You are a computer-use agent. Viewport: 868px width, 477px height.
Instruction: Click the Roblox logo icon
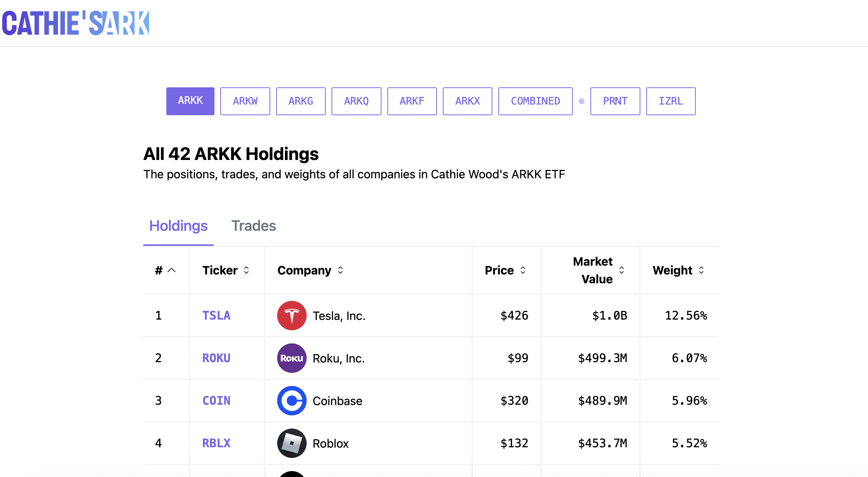292,443
